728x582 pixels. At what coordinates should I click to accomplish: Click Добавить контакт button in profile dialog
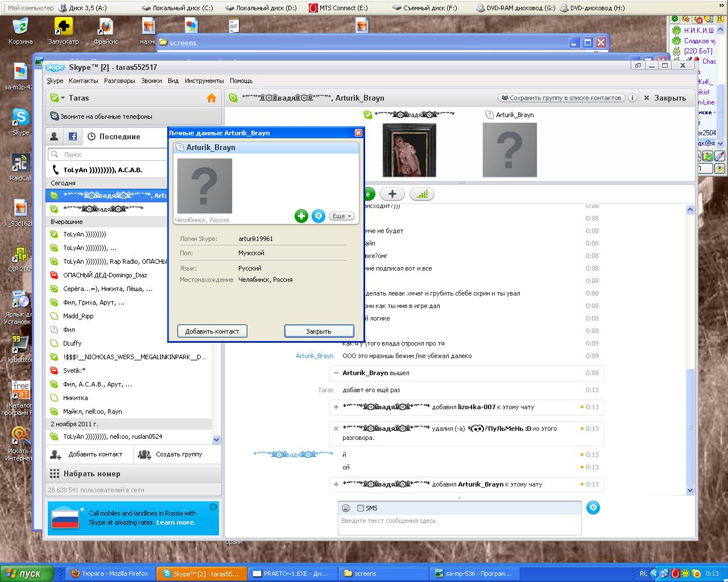click(x=212, y=331)
